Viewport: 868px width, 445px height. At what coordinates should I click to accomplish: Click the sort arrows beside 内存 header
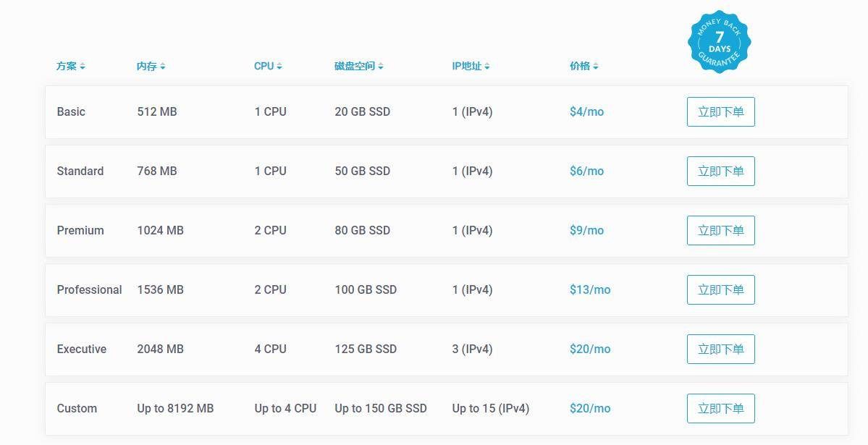[x=163, y=67]
